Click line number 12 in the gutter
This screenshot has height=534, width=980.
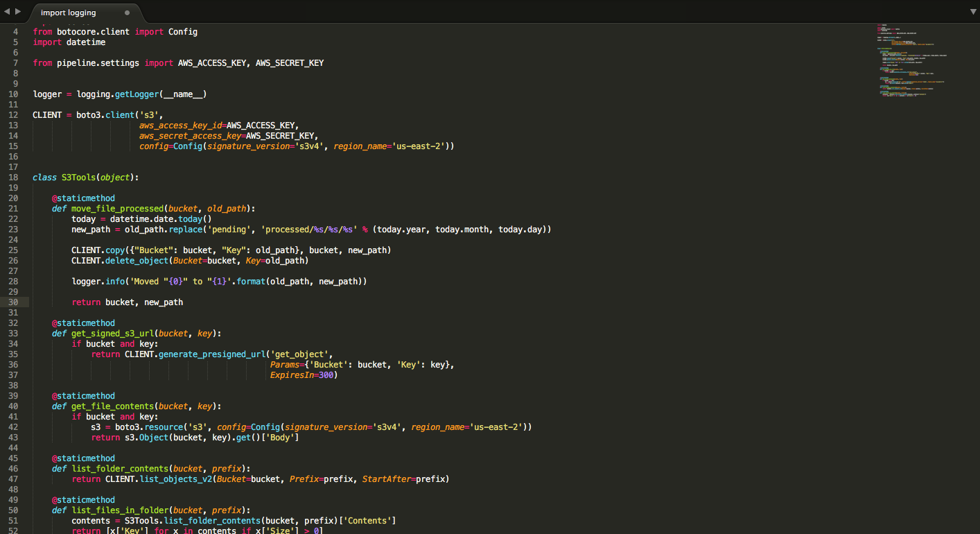coord(14,115)
